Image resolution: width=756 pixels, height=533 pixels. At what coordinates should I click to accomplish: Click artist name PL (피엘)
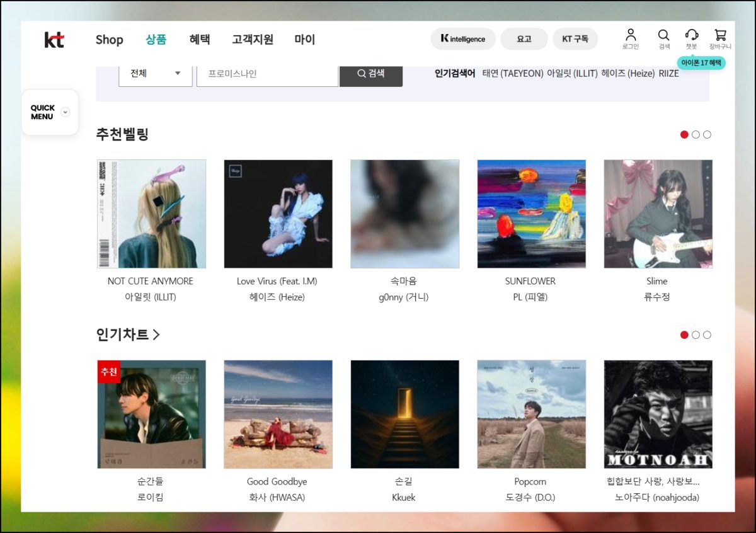[530, 297]
